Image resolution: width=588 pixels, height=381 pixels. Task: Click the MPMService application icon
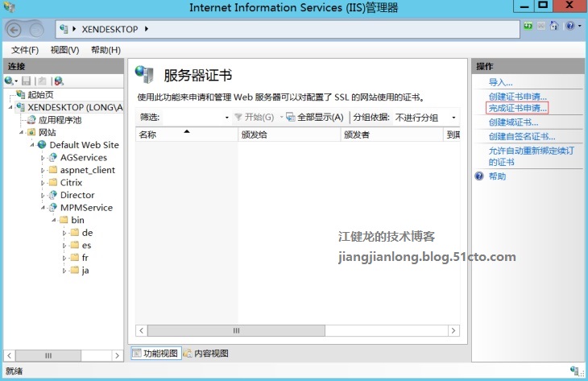click(53, 207)
